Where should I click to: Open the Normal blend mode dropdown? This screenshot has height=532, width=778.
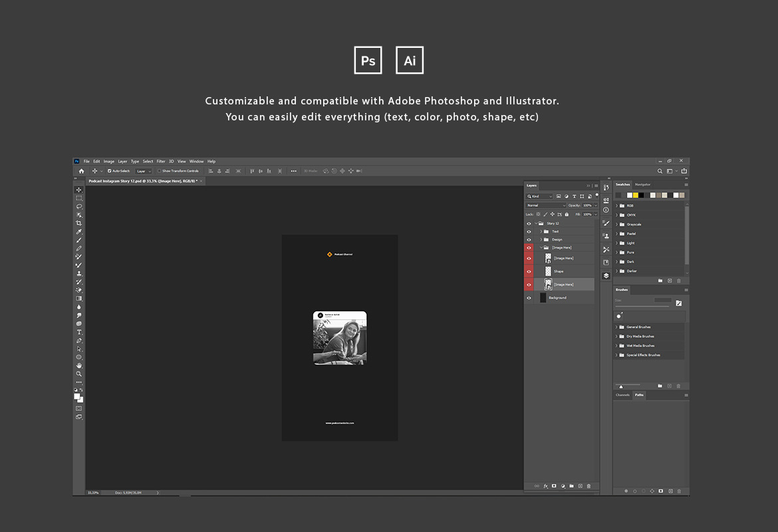(x=546, y=205)
